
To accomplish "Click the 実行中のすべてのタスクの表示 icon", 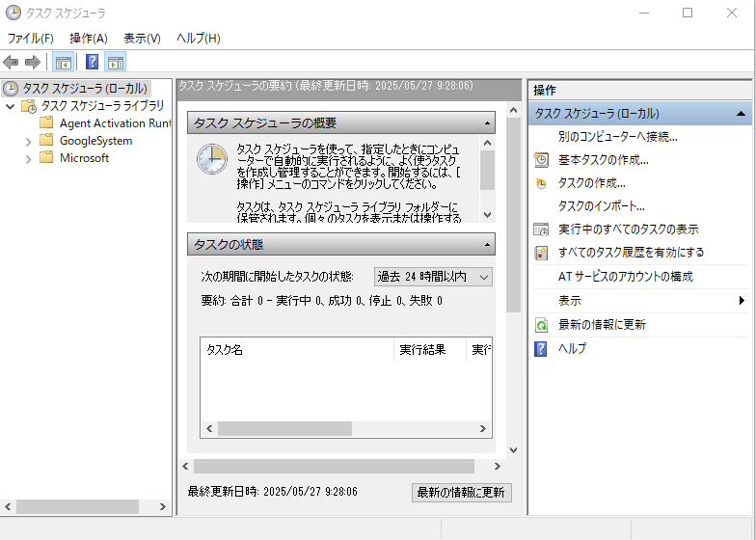I will click(x=541, y=229).
